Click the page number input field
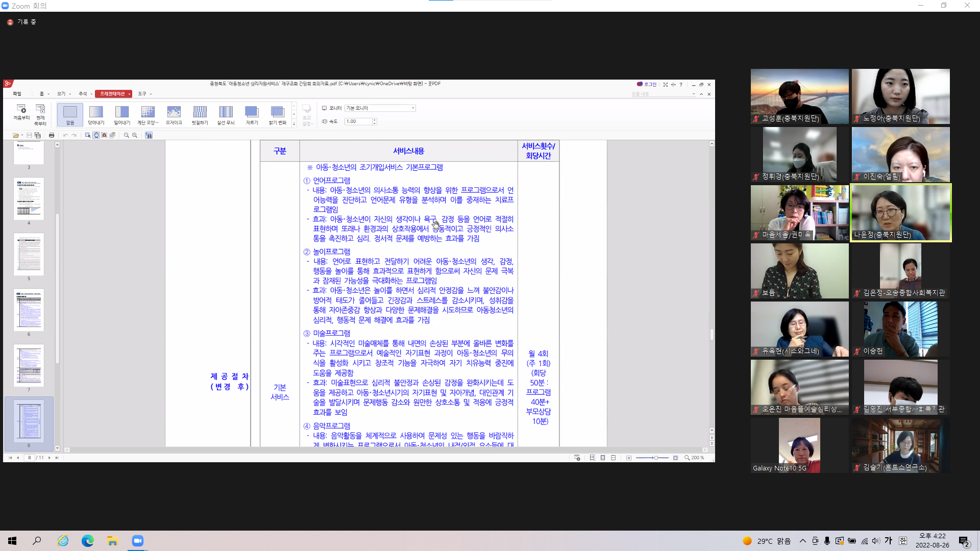The height and width of the screenshot is (551, 980). tap(29, 458)
